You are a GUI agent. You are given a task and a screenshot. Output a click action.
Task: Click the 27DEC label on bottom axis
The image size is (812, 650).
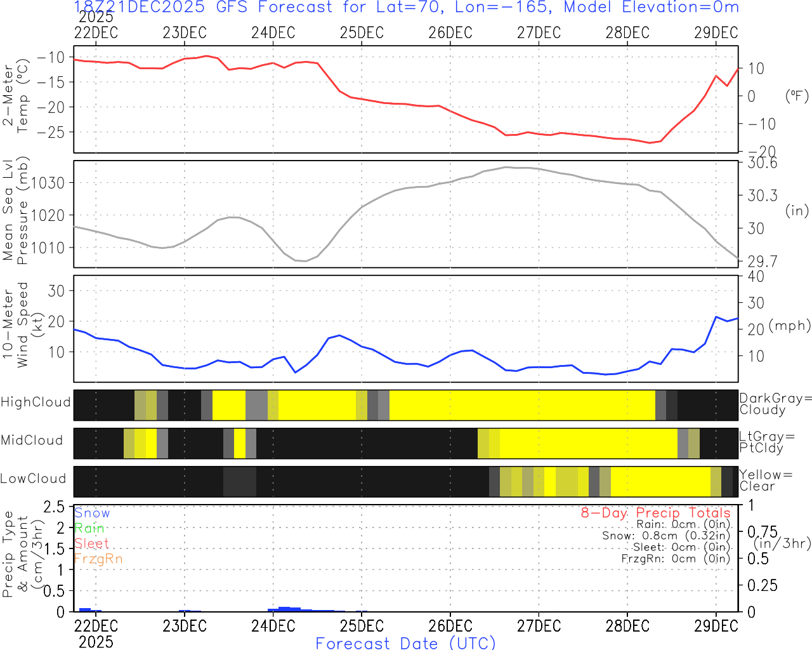(539, 626)
